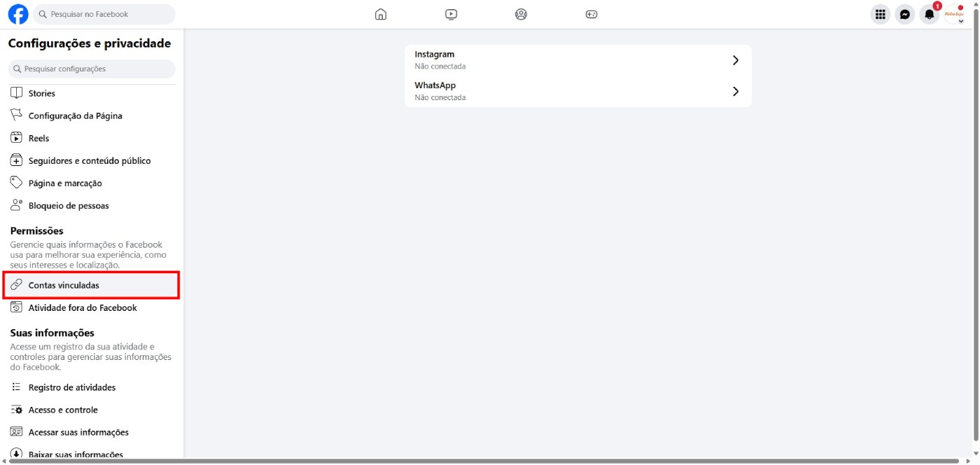Open the profile avatar account menu
Viewport: 980px width, 465px height.
tap(955, 14)
